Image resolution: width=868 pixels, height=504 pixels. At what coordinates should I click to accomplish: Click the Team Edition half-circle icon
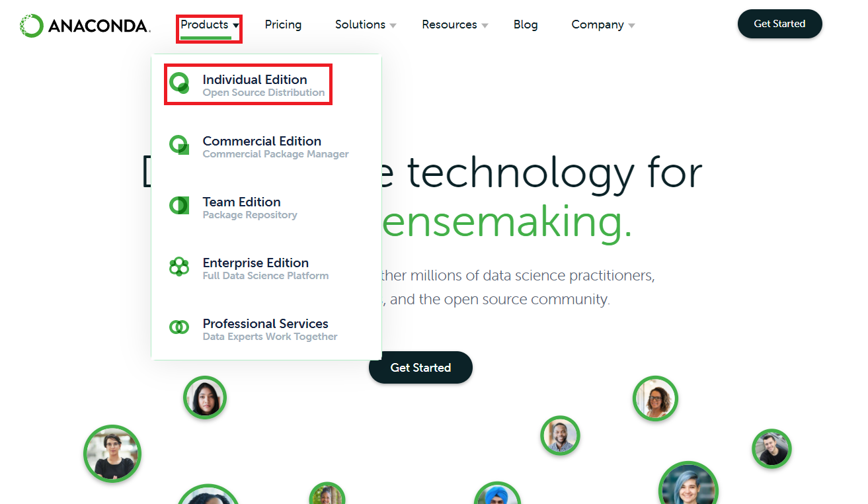[179, 206]
